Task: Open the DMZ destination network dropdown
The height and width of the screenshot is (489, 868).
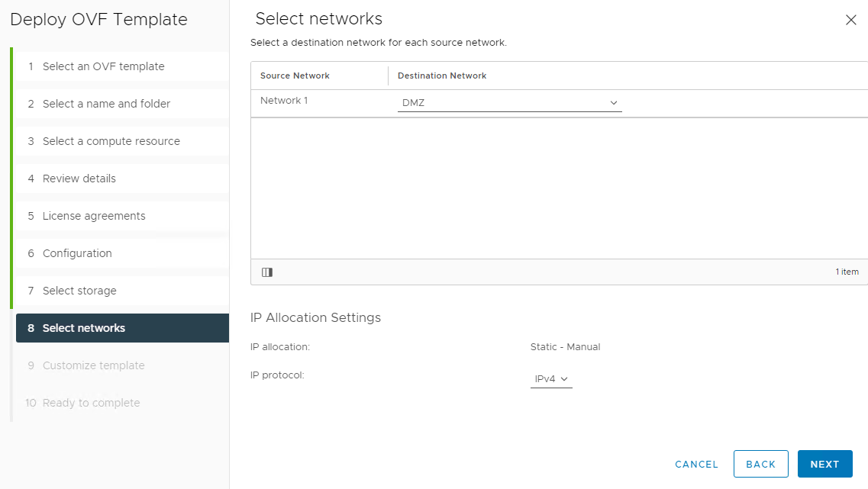Action: [509, 101]
